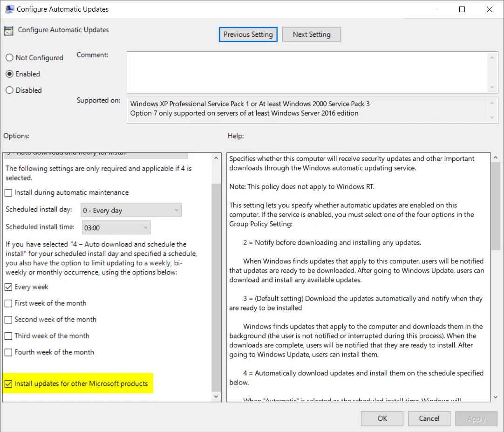This screenshot has width=504, height=432.
Task: Click the Help pane scroll up arrow
Action: pyautogui.click(x=495, y=158)
